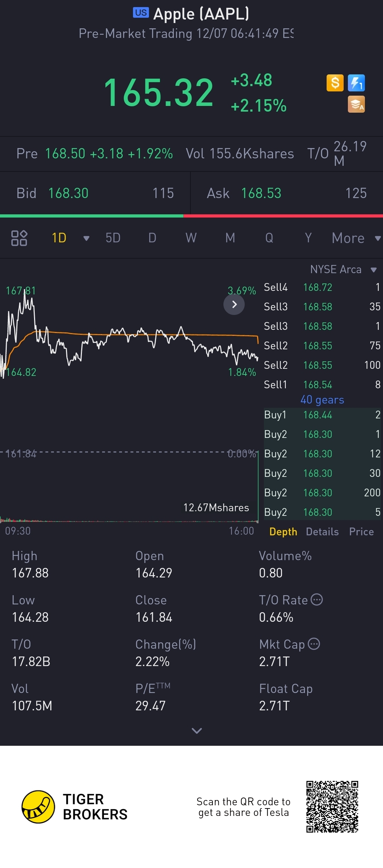This screenshot has width=383, height=868.
Task: Open the chart layout grid icon
Action: [x=19, y=238]
